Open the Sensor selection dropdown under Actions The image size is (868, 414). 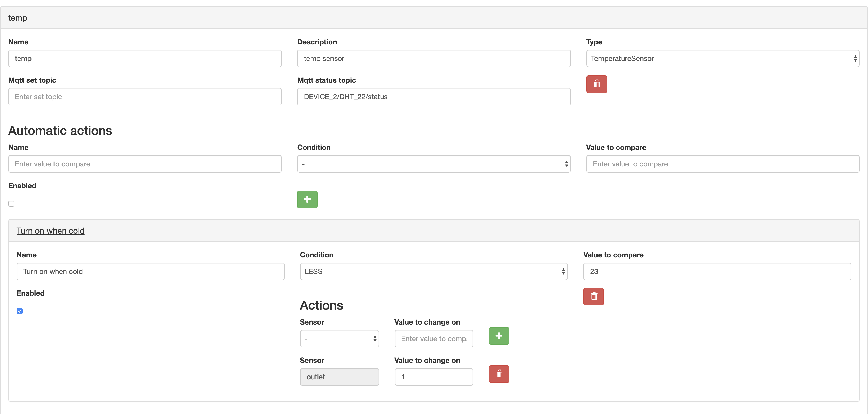[339, 339]
